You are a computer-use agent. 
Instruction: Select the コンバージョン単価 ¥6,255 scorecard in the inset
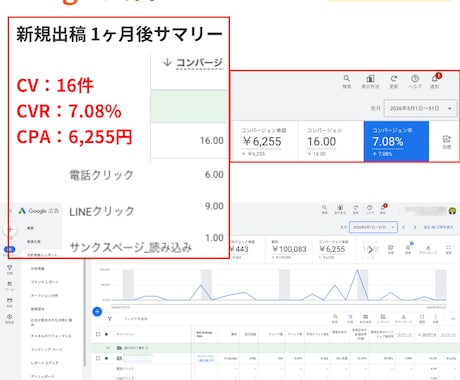[264, 141]
